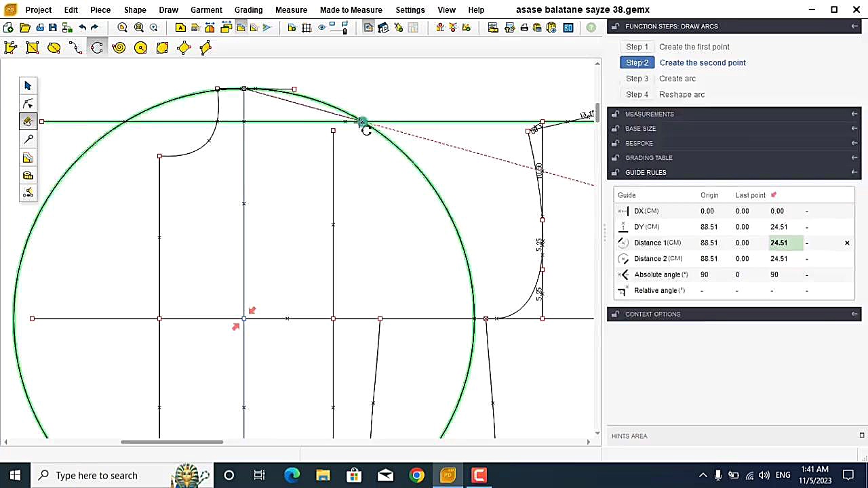The image size is (868, 488).
Task: Click the horizontal canvas scrollbar thumb
Action: coord(172,442)
